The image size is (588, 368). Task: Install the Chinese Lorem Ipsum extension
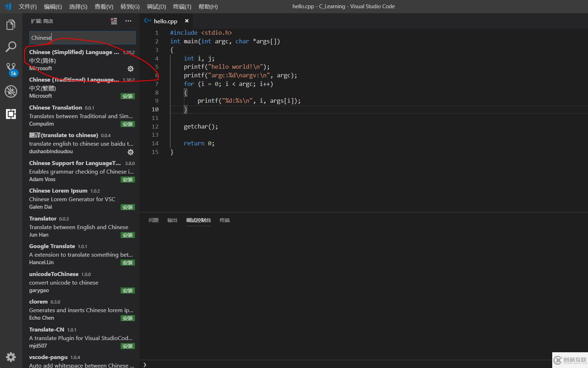coord(128,207)
